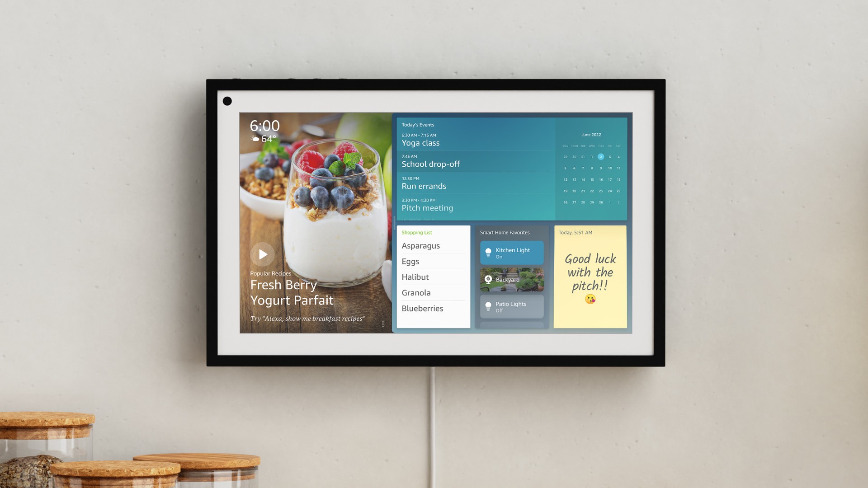Toggle Patio Lights off switch
The width and height of the screenshot is (868, 488).
pos(511,306)
